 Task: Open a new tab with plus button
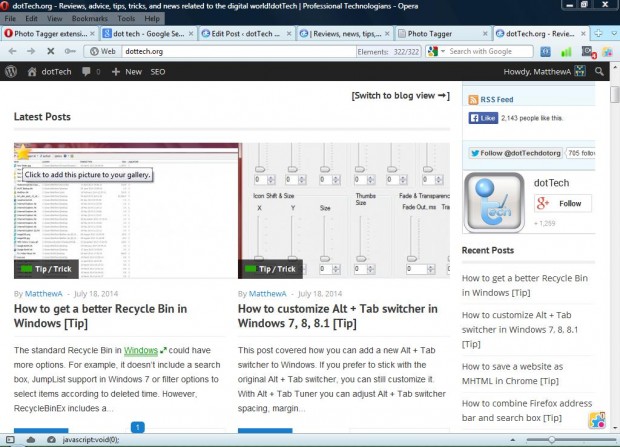point(599,34)
